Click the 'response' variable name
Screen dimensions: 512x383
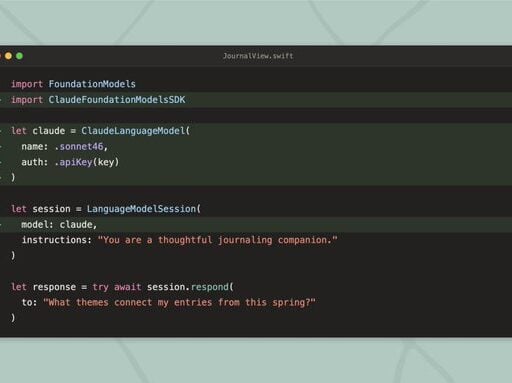54,287
